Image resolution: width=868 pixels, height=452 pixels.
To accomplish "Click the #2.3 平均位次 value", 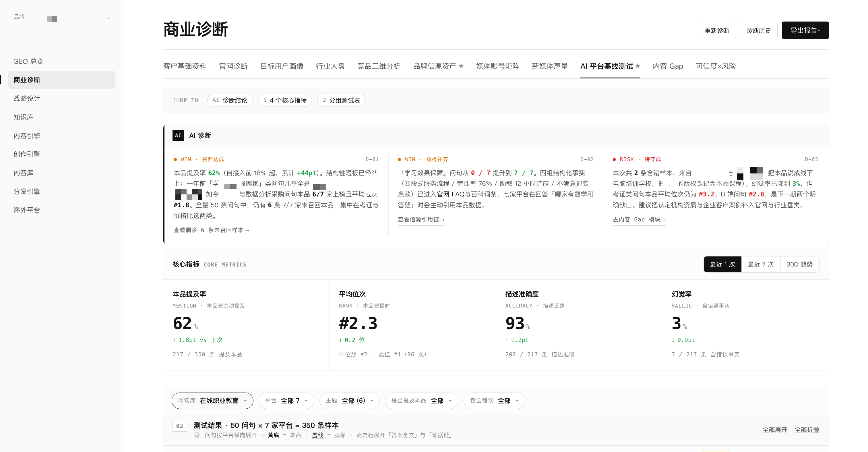I will tap(358, 323).
